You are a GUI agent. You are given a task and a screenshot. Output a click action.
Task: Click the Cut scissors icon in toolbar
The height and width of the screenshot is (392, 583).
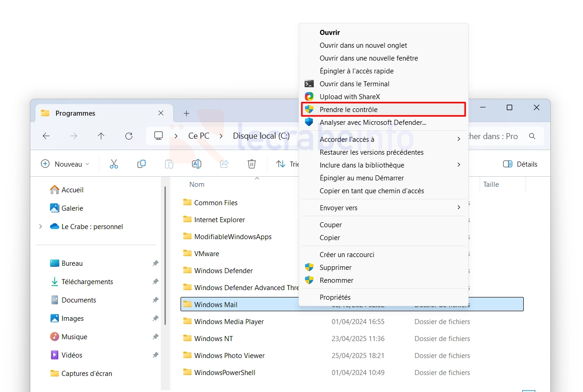click(x=114, y=164)
